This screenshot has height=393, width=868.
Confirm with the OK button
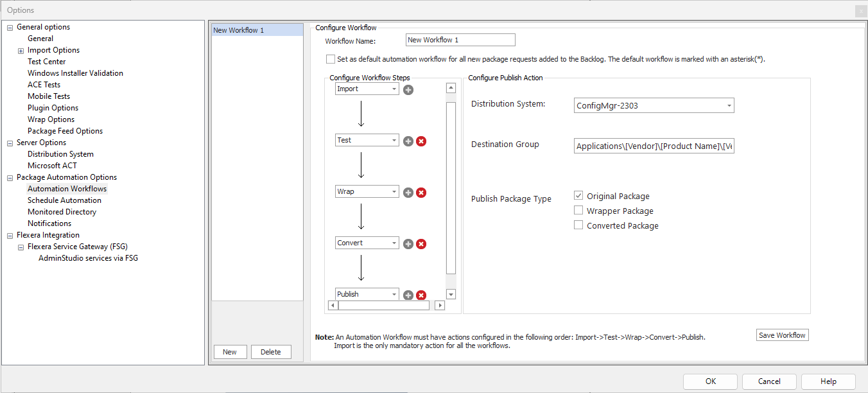pyautogui.click(x=710, y=381)
